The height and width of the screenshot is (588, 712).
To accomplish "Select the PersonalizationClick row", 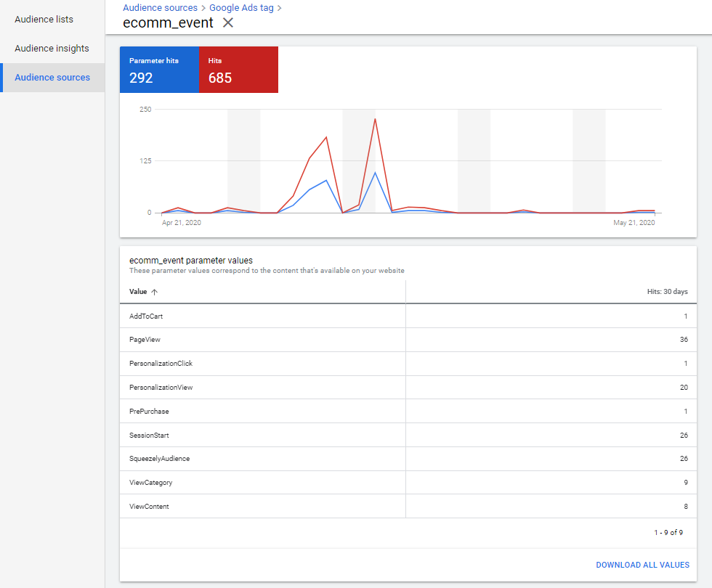I will click(408, 364).
